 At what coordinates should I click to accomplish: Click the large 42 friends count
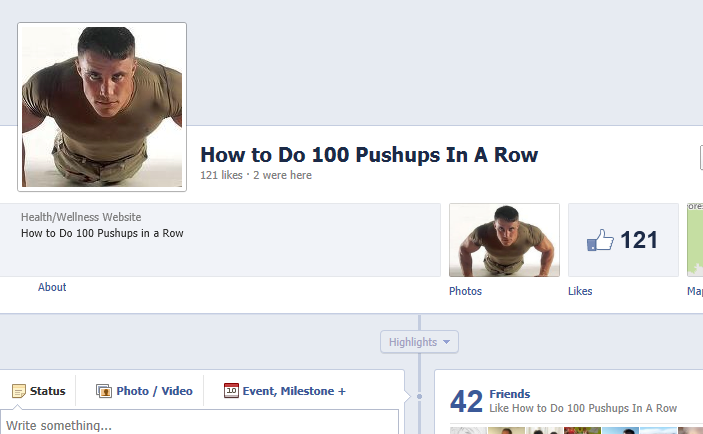(467, 401)
